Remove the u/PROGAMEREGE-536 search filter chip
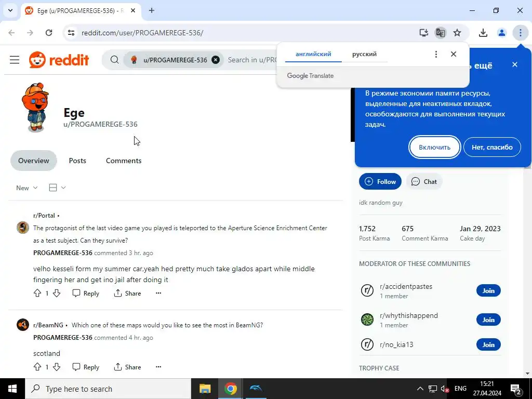The width and height of the screenshot is (532, 399). coord(216,60)
